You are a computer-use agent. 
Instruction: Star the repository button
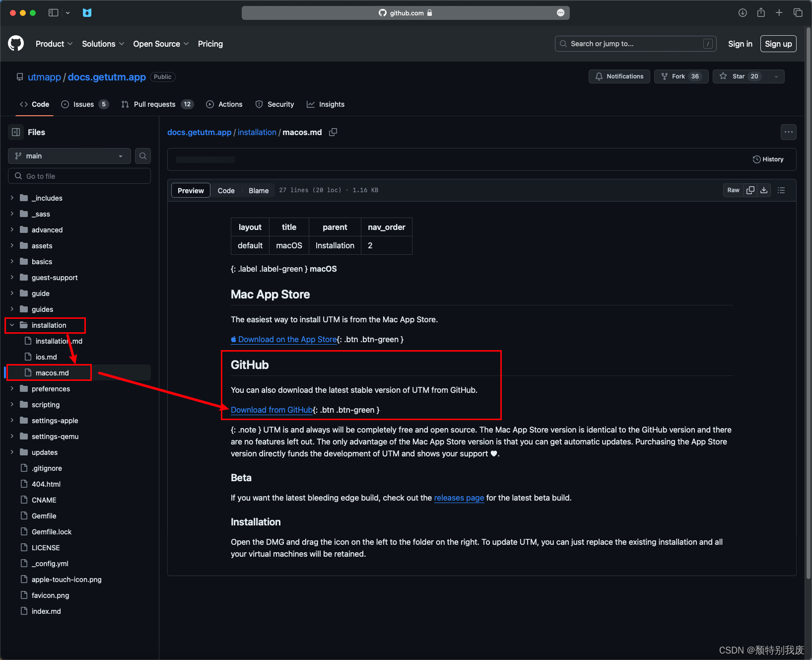tap(740, 76)
